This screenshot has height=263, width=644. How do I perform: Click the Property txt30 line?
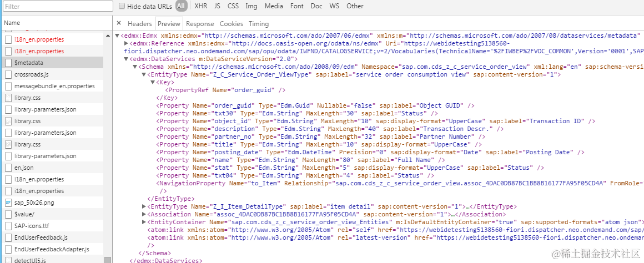(x=297, y=113)
